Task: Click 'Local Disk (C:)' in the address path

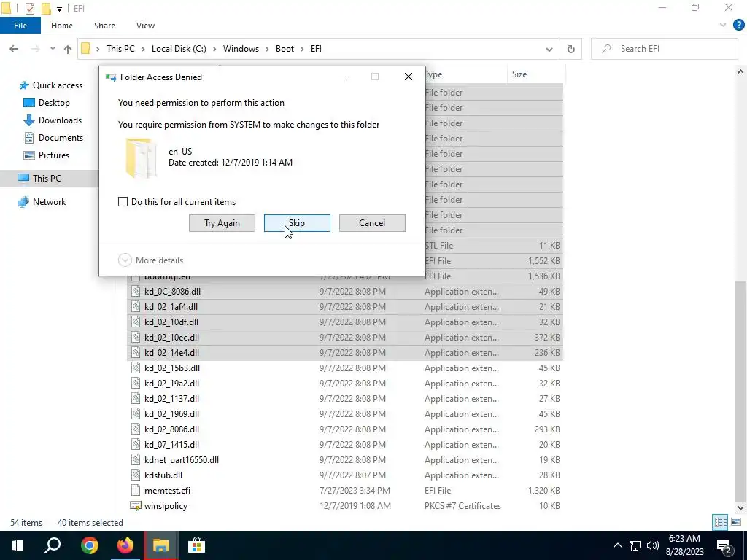Action: [x=179, y=49]
